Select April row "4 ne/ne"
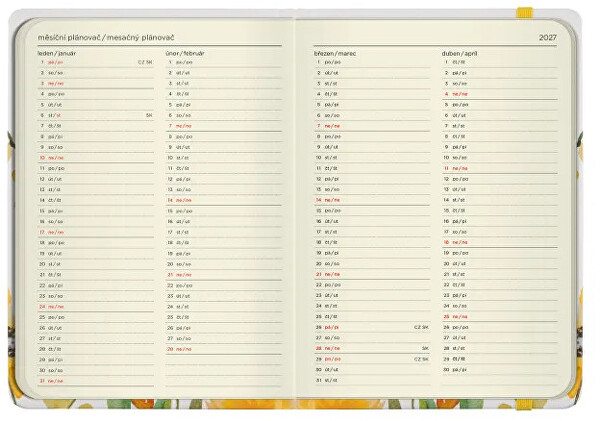 pyautogui.click(x=500, y=94)
